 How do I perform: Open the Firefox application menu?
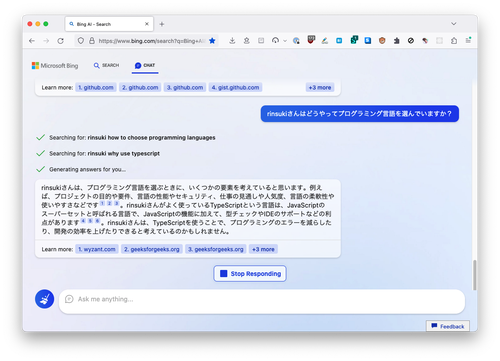(468, 40)
